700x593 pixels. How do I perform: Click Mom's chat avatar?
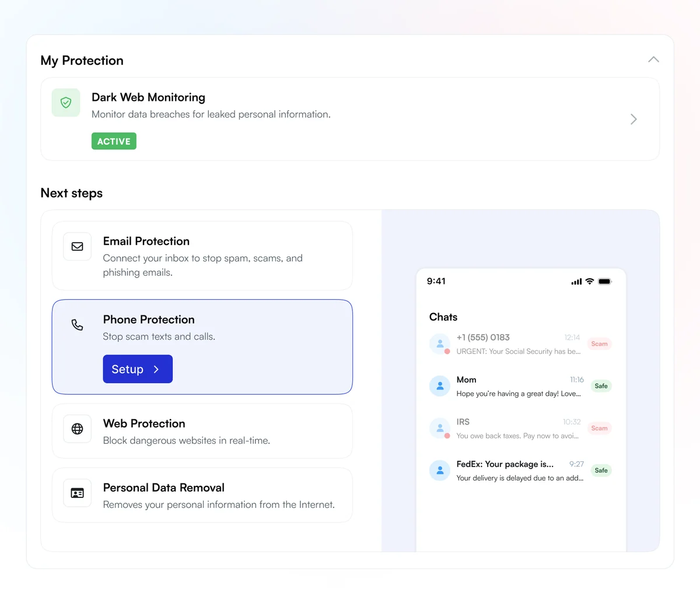tap(440, 386)
